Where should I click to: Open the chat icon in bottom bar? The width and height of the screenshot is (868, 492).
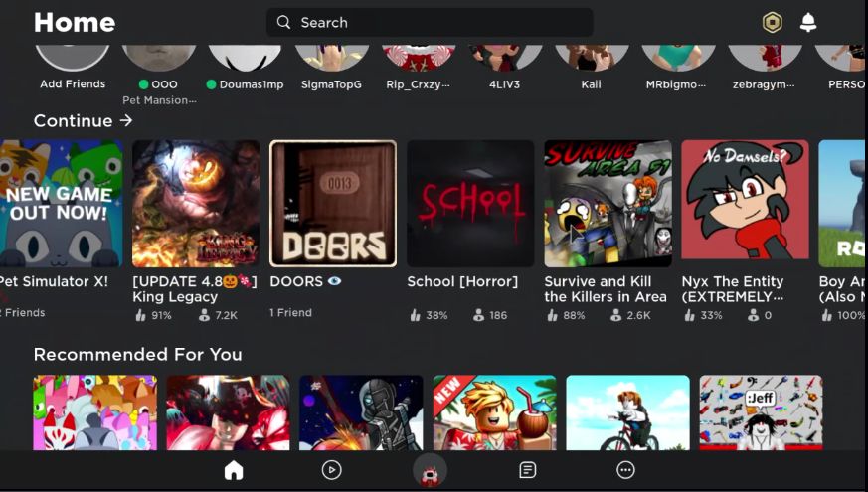pyautogui.click(x=528, y=470)
